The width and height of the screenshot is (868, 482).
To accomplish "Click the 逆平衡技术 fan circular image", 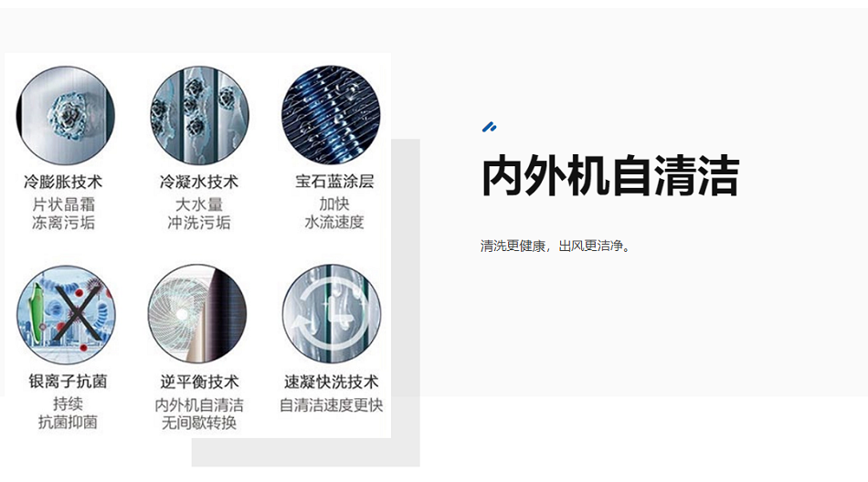I will click(x=197, y=314).
